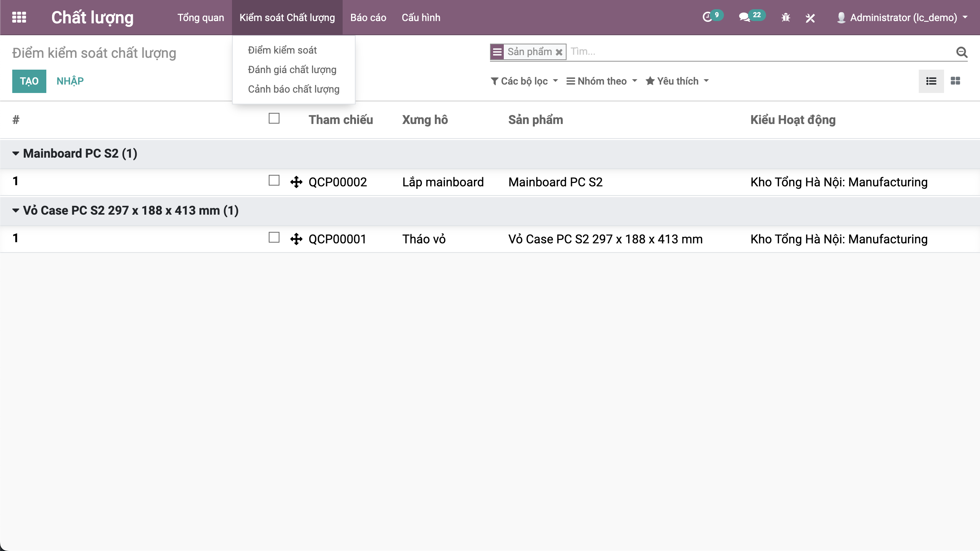980x551 pixels.
Task: Open the Các bộ lọc dropdown
Action: [524, 81]
